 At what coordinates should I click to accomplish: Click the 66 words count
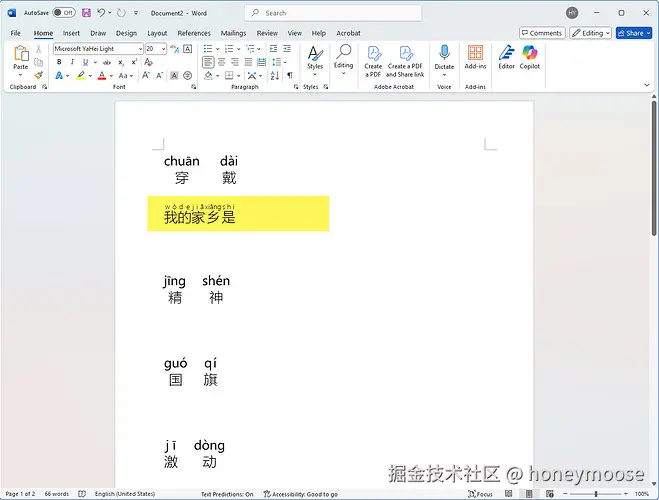point(57,494)
